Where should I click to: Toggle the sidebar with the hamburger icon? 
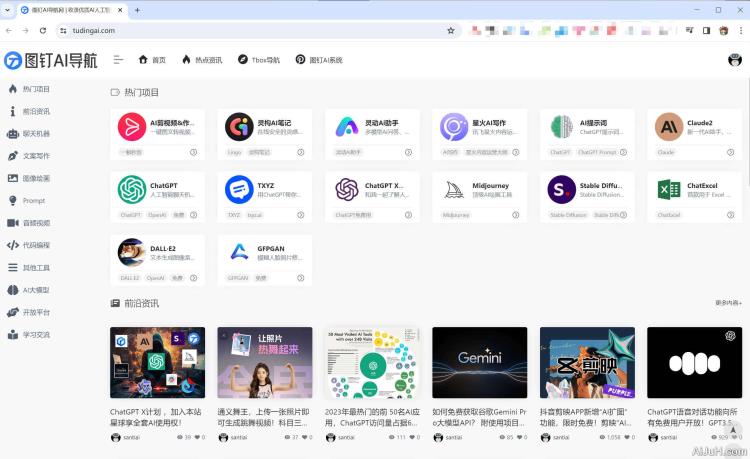click(x=120, y=60)
